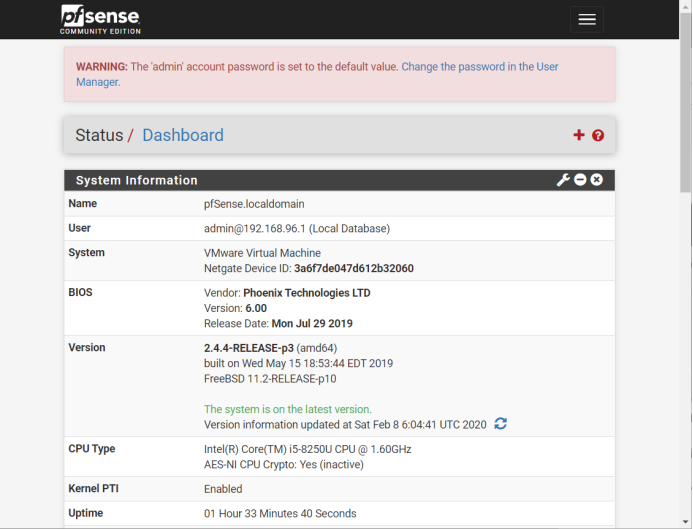Open Dashboard help question-mark icon
693x529 pixels.
coord(598,136)
